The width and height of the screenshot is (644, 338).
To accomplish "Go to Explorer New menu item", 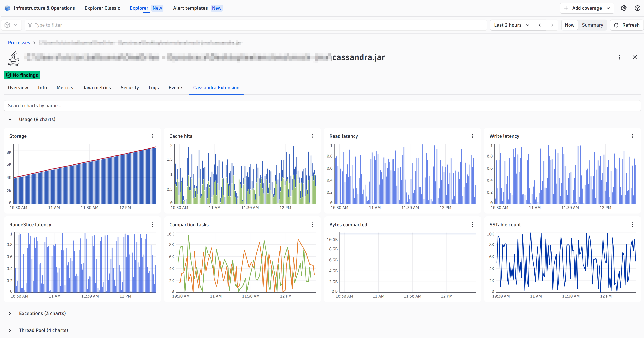I will click(146, 8).
